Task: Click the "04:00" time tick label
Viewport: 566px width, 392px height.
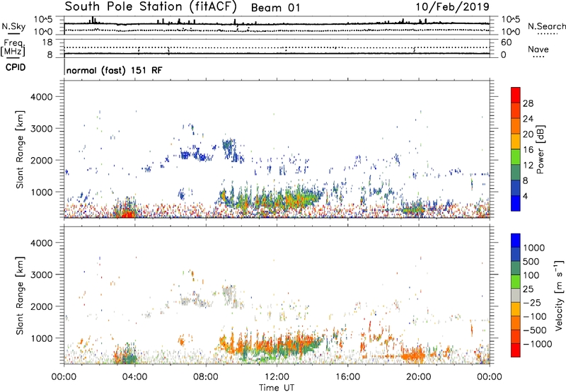Action: (134, 377)
